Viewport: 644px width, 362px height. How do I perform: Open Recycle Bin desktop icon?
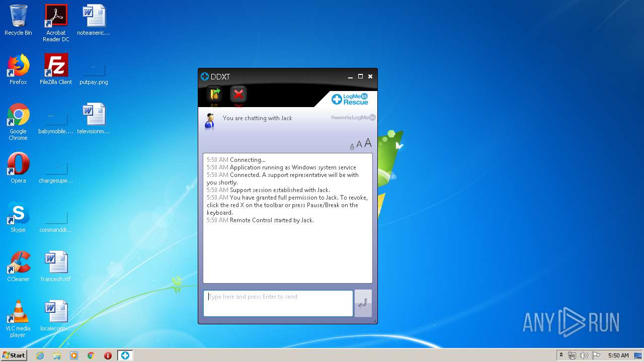point(18,21)
